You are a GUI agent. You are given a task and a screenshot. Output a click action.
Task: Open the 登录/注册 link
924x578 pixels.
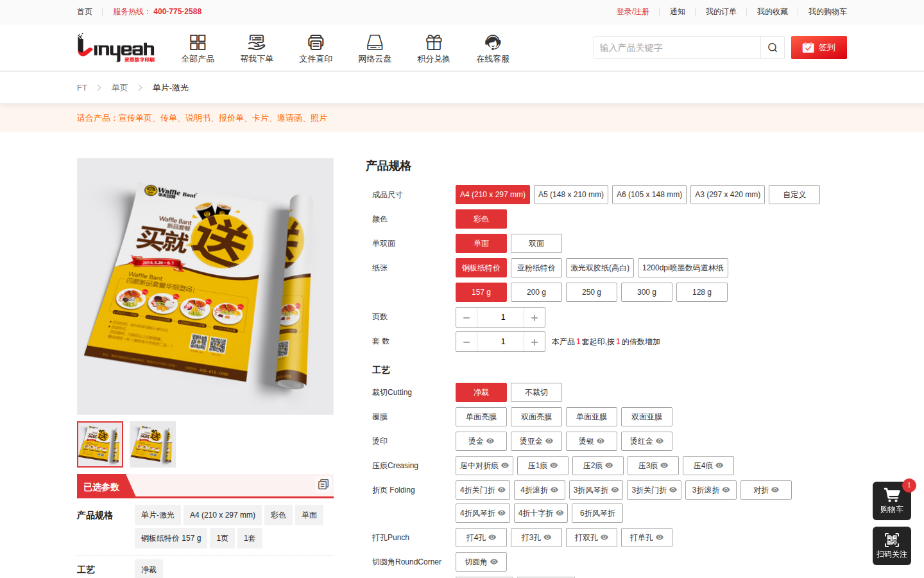(632, 12)
